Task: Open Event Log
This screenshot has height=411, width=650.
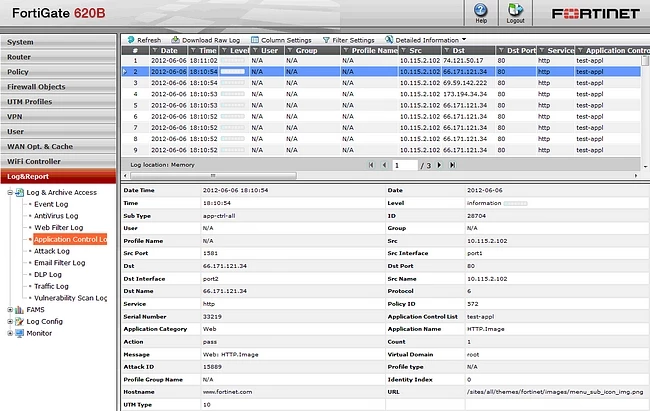Action: pos(51,204)
